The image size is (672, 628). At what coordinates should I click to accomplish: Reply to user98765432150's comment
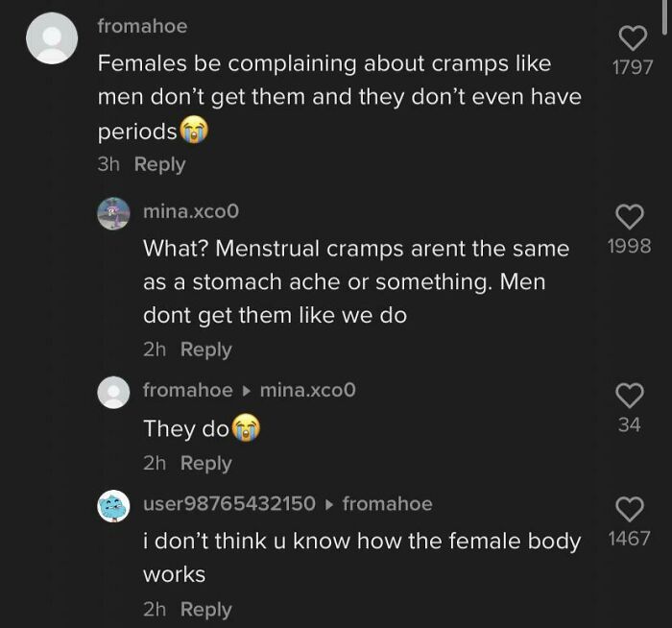pos(205,609)
